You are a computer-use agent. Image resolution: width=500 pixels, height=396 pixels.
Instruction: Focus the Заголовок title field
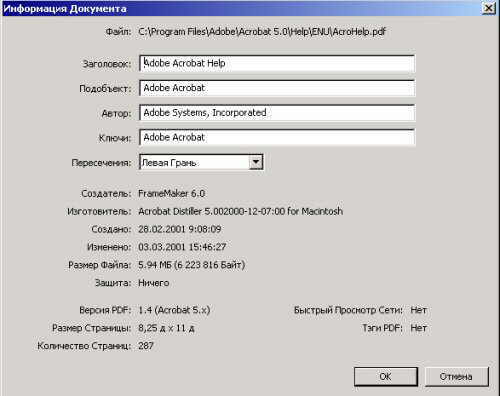click(x=277, y=63)
